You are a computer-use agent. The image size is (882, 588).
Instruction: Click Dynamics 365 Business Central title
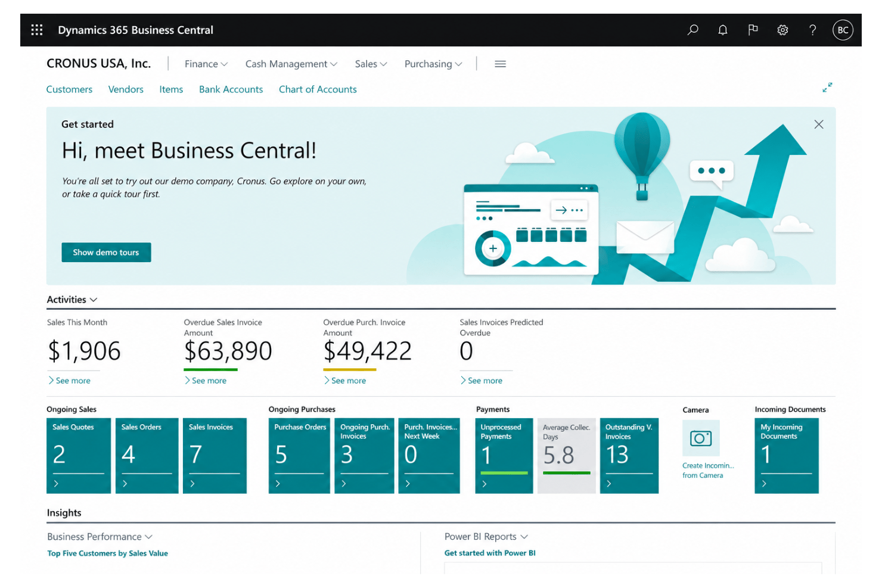tap(135, 30)
